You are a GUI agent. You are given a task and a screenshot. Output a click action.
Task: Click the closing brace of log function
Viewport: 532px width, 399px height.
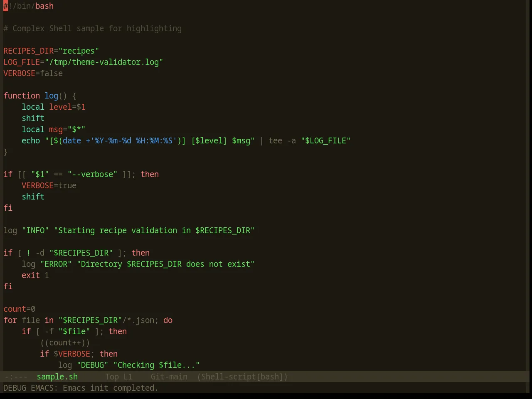5,152
